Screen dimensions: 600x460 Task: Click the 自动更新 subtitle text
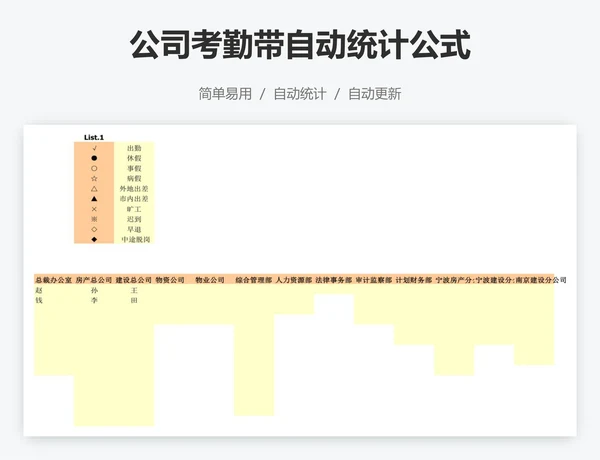[x=375, y=94]
